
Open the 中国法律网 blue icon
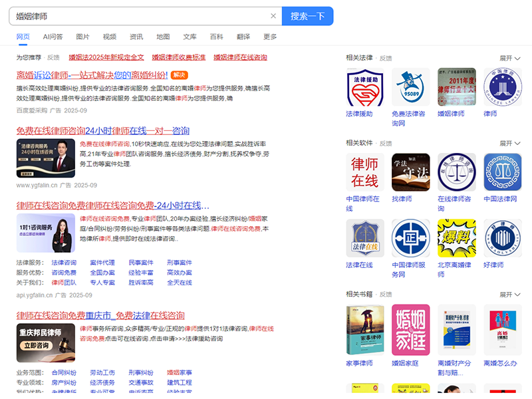click(502, 172)
